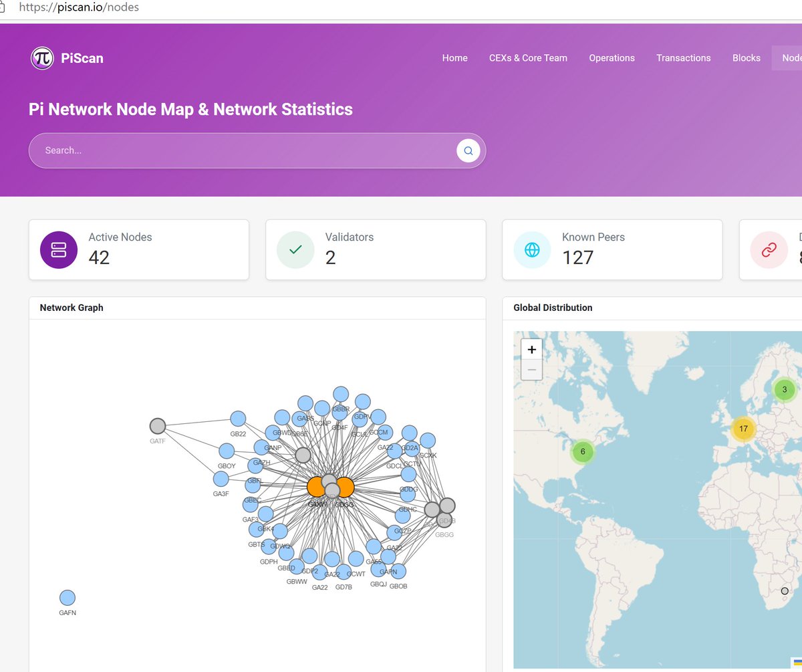
Task: Click the red chain-link stat icon
Action: [769, 250]
